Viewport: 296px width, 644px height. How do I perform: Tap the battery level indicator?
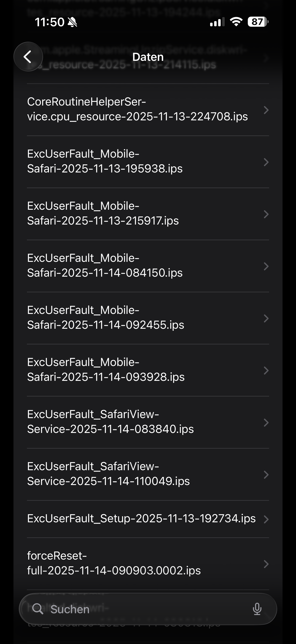[258, 22]
